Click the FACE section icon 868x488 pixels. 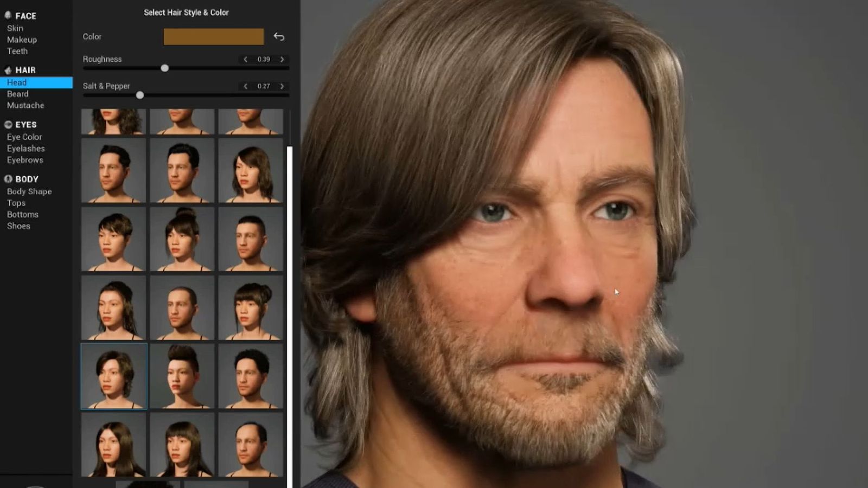8,16
